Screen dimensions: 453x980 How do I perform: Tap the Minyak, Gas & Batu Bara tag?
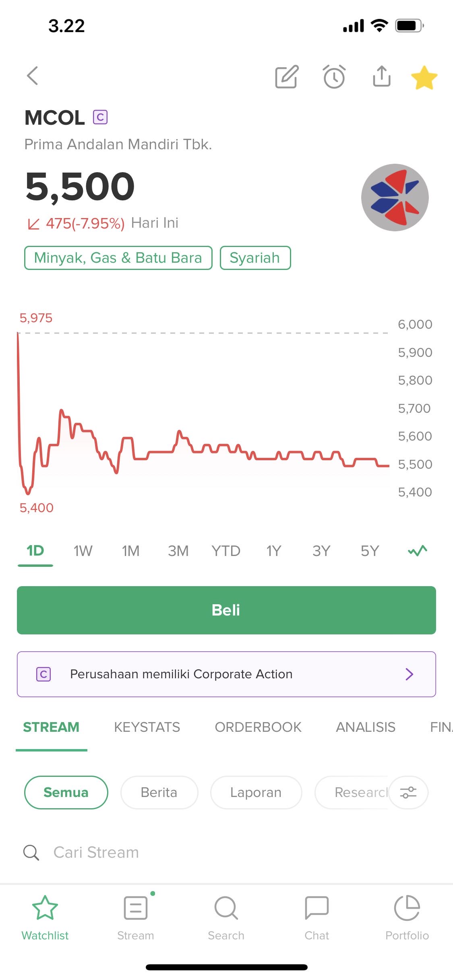tap(118, 258)
